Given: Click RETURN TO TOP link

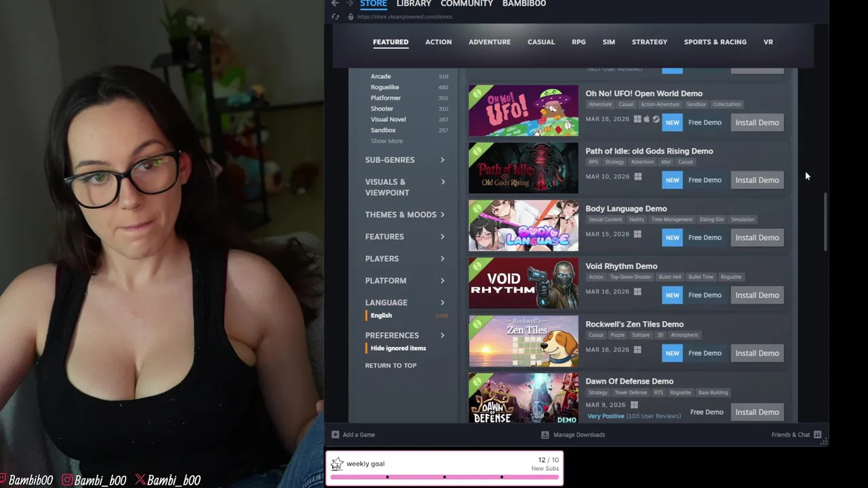Looking at the screenshot, I should click(x=391, y=365).
